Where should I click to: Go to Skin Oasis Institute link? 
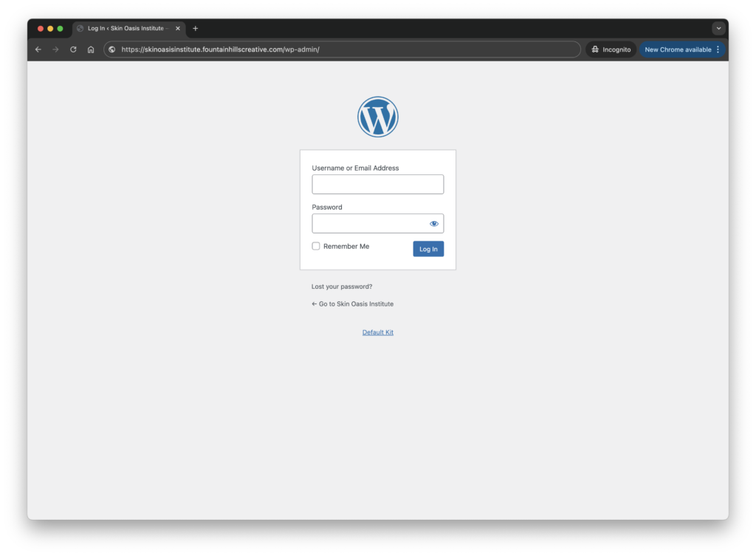(x=353, y=304)
